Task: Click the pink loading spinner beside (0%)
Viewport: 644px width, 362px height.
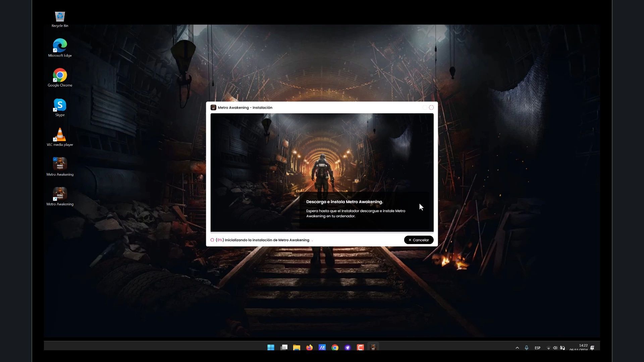Action: coord(212,240)
